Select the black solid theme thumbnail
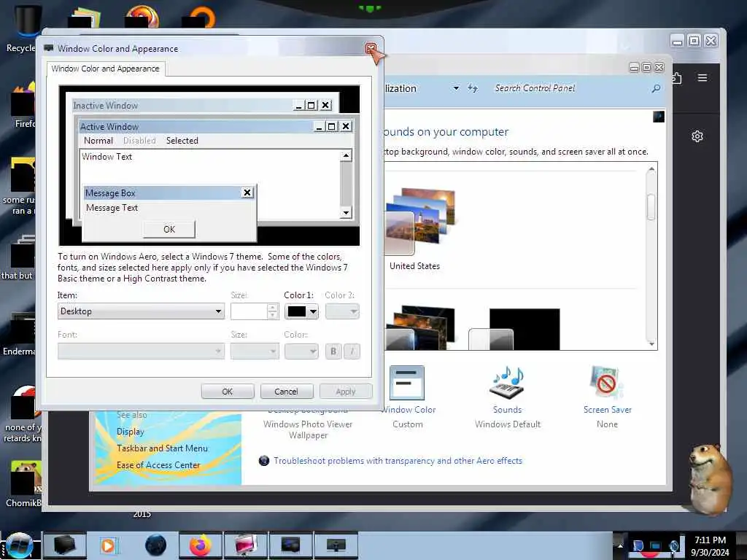Image resolution: width=747 pixels, height=560 pixels. [x=514, y=329]
